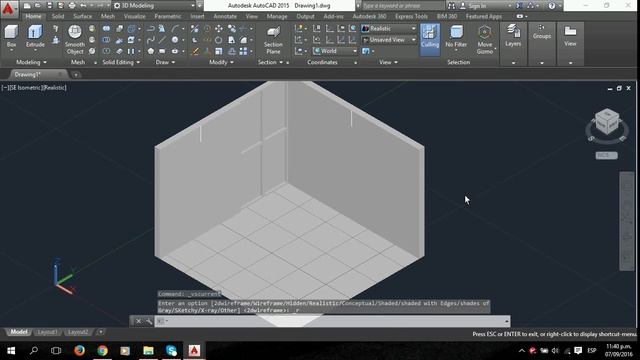The image size is (640, 360).
Task: Select the Extrude tool
Action: click(x=35, y=37)
